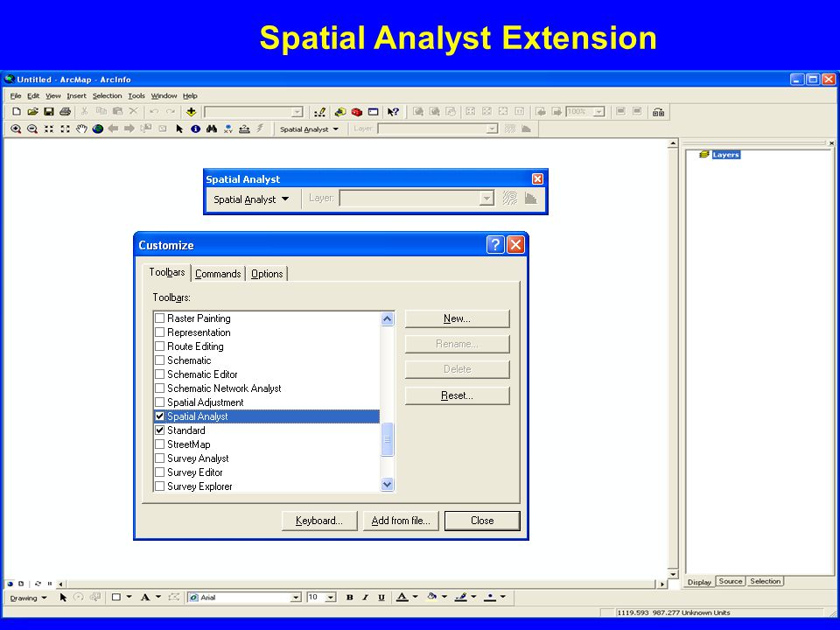
Task: Check the Raster Painting toolbar box
Action: pyautogui.click(x=159, y=318)
